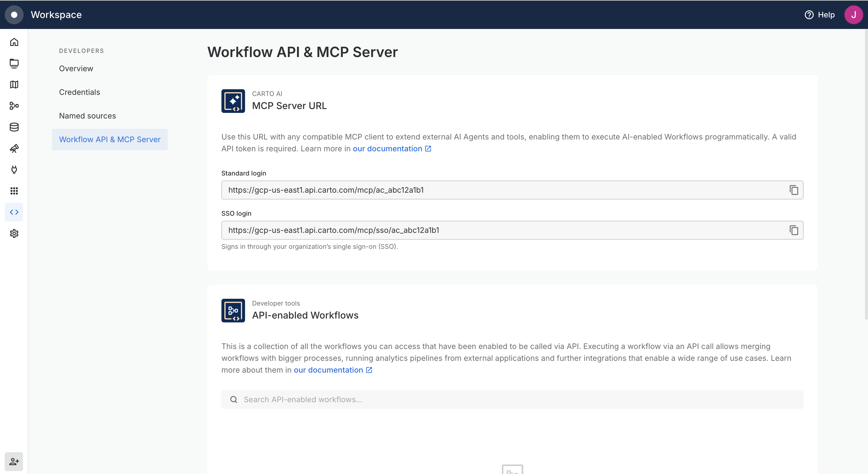Click the DEVELOPERS section header

(81, 51)
